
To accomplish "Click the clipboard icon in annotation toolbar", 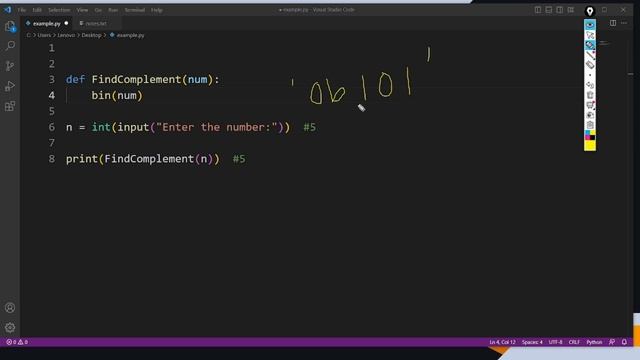I will pos(590,125).
